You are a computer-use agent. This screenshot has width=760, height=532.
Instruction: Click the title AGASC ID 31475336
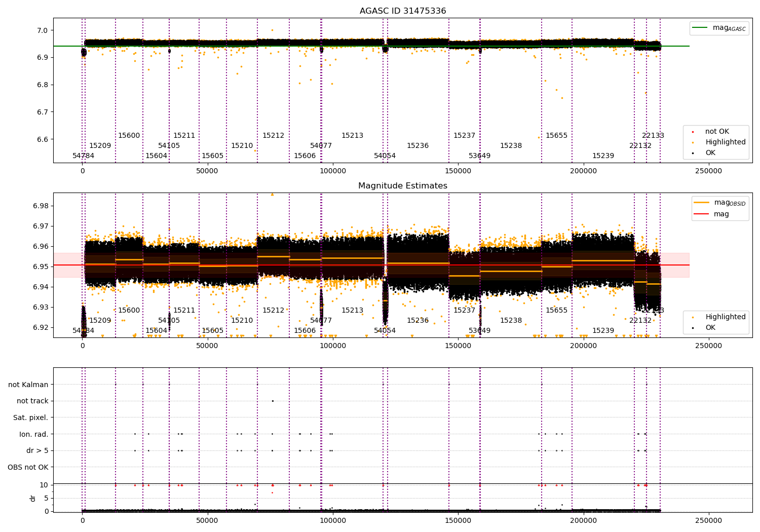click(x=403, y=11)
